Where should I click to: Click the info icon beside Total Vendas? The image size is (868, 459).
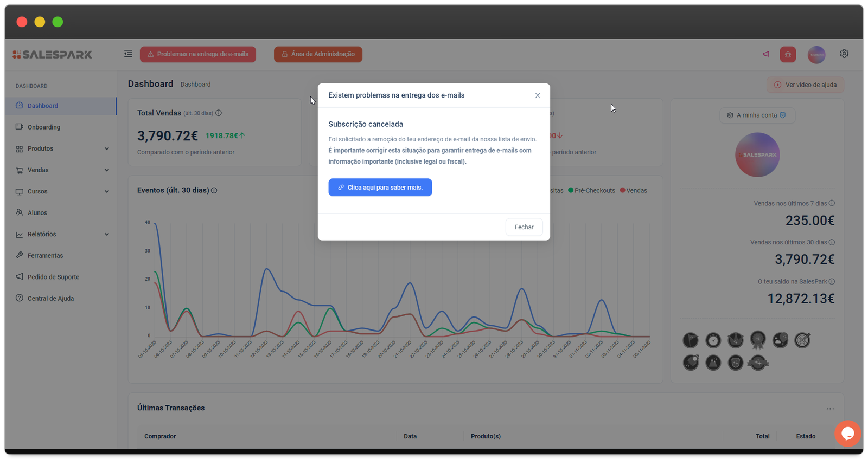(x=219, y=113)
